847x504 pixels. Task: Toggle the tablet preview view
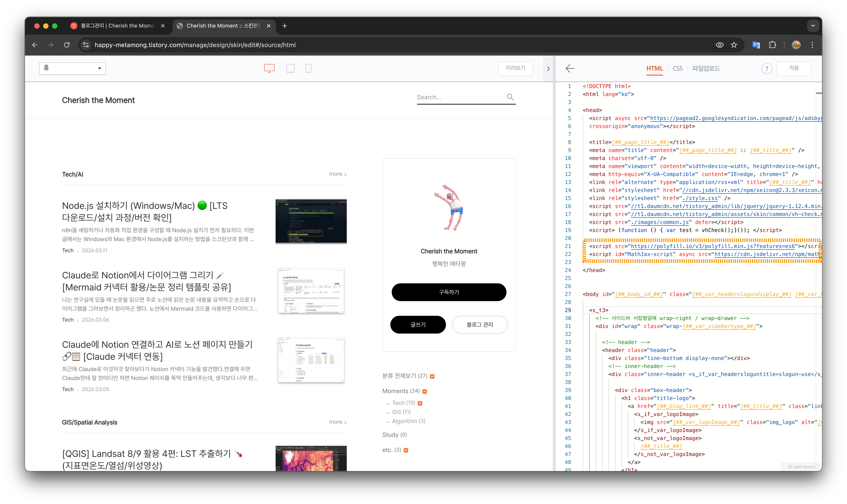pos(291,68)
